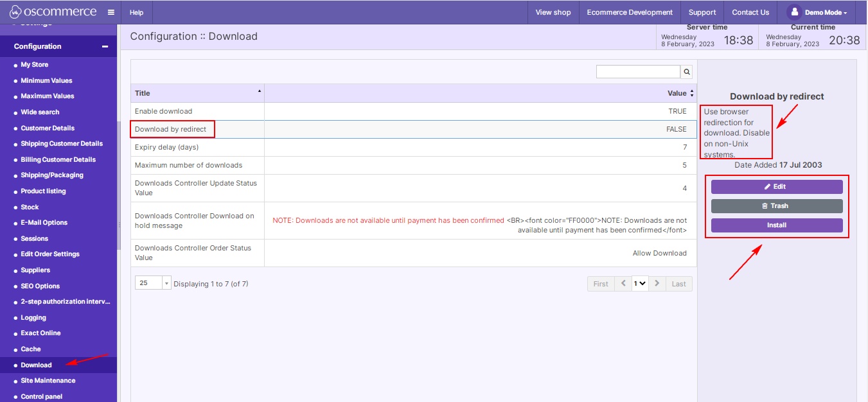Open Minimum Values configuration
868x402 pixels.
click(46, 81)
